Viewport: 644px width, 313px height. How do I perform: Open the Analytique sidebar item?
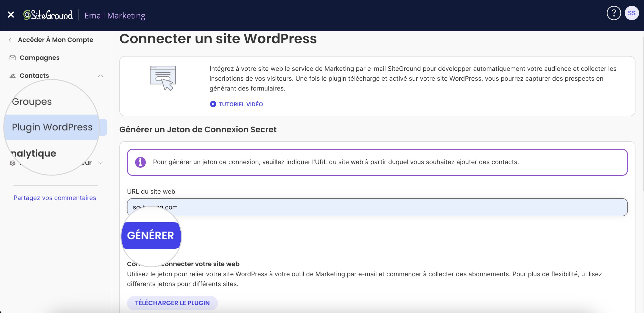tap(34, 153)
